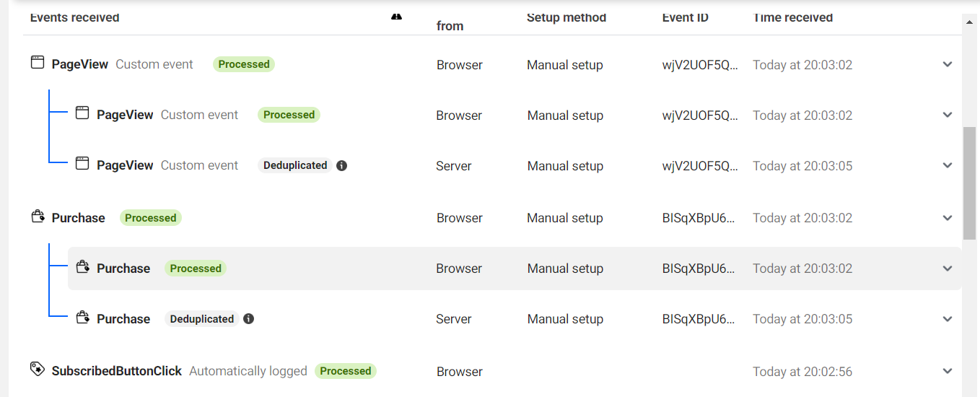Click the warning icon in table header
980x397 pixels.
pyautogui.click(x=396, y=16)
